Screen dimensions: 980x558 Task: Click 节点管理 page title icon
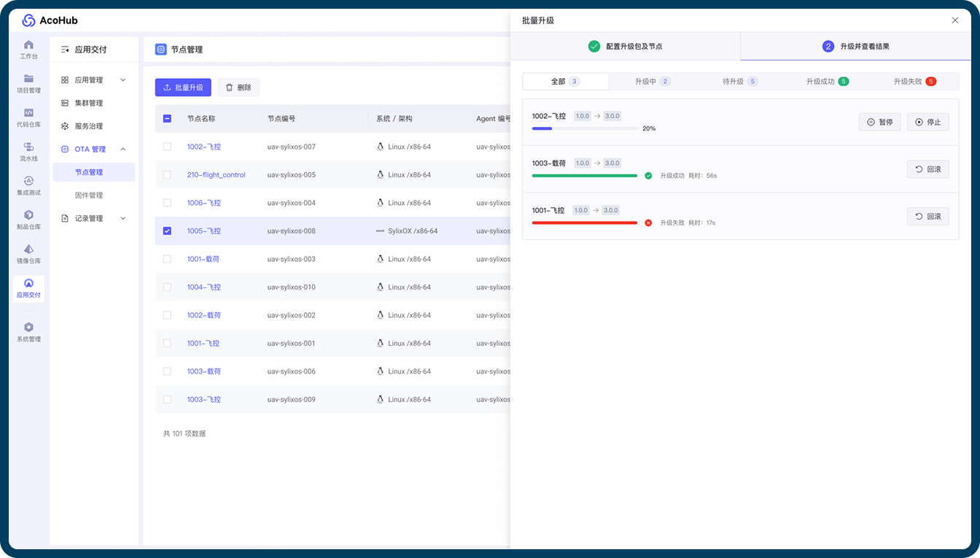click(160, 50)
